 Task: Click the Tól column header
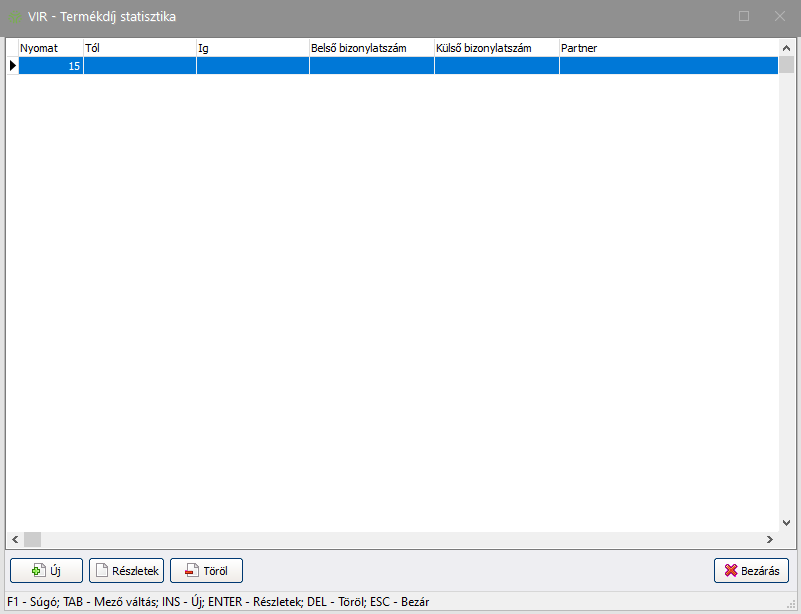139,47
